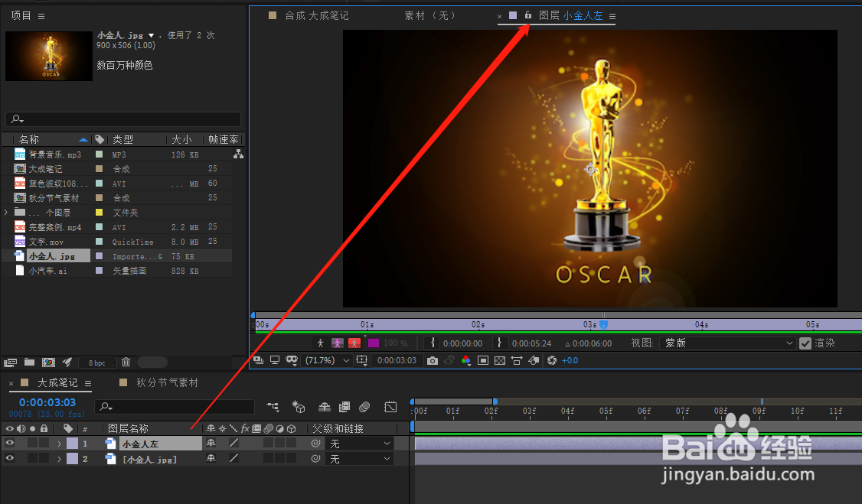Take a snapshot with the camera icon
Viewport: 862px width, 504px height.
tap(433, 361)
